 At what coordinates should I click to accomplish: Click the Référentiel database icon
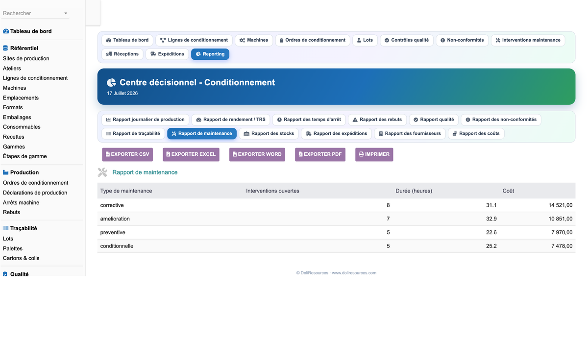click(x=5, y=48)
